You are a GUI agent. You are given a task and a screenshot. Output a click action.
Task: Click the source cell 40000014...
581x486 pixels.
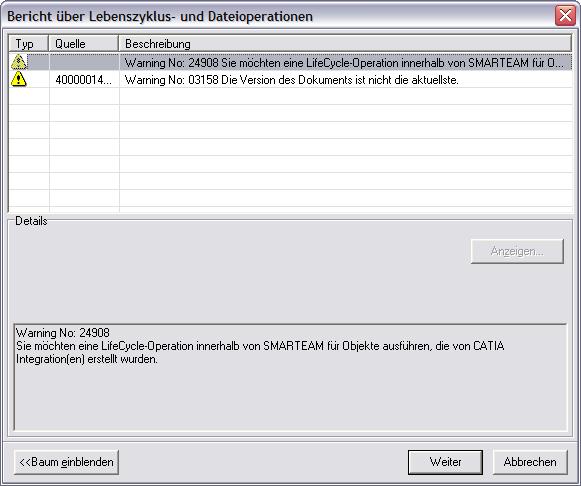coord(84,80)
